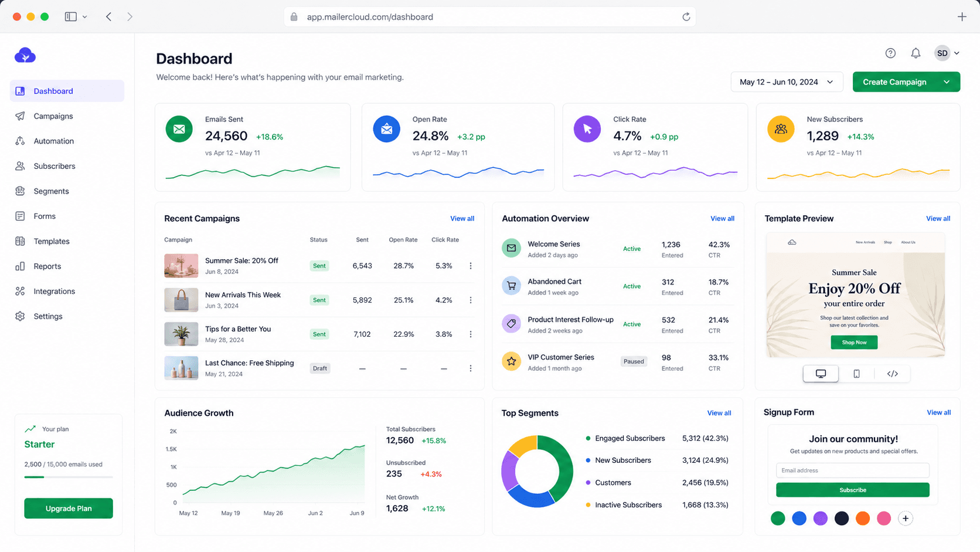Screen dimensions: 980x552
Task: Click the Product Interest Follow-up tag icon
Action: point(511,323)
